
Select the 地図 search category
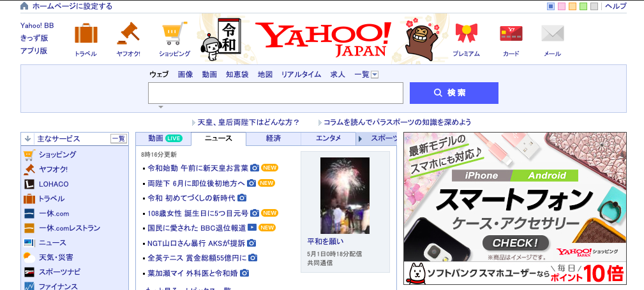265,75
